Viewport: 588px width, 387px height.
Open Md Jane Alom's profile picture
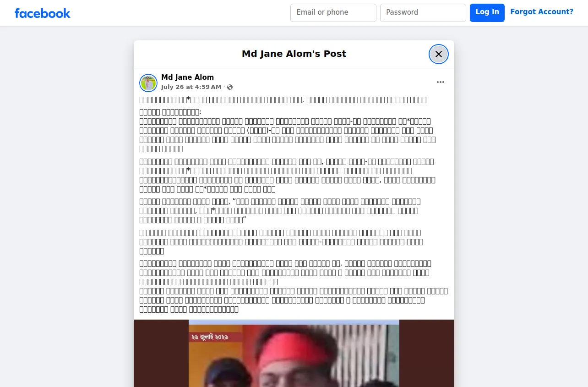pyautogui.click(x=148, y=83)
